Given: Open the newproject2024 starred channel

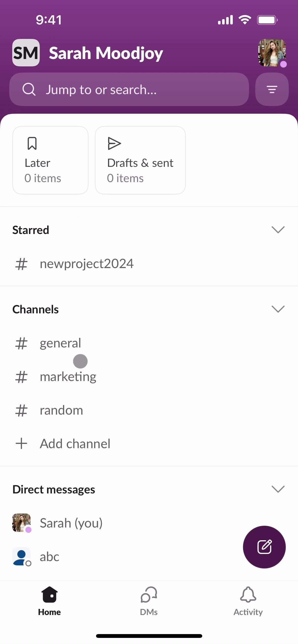Looking at the screenshot, I should click(x=87, y=264).
